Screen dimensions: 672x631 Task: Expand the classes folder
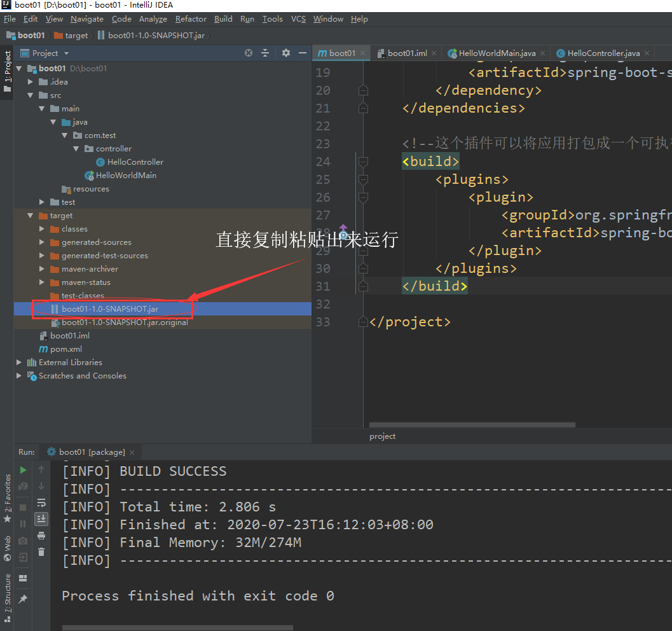click(x=41, y=229)
